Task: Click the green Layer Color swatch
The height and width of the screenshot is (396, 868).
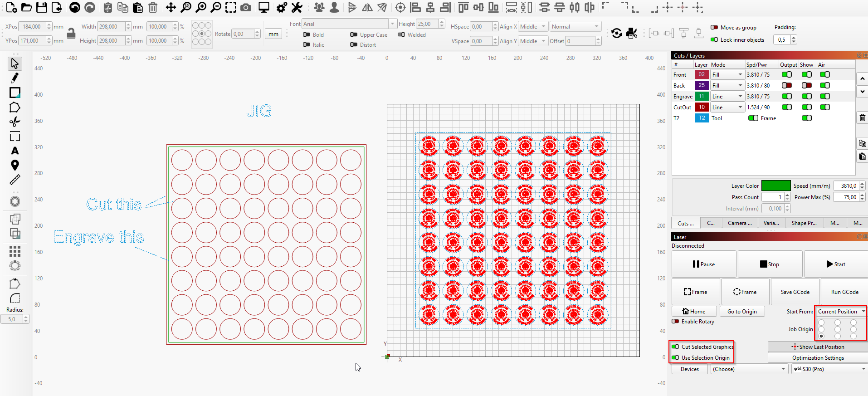Action: [775, 186]
